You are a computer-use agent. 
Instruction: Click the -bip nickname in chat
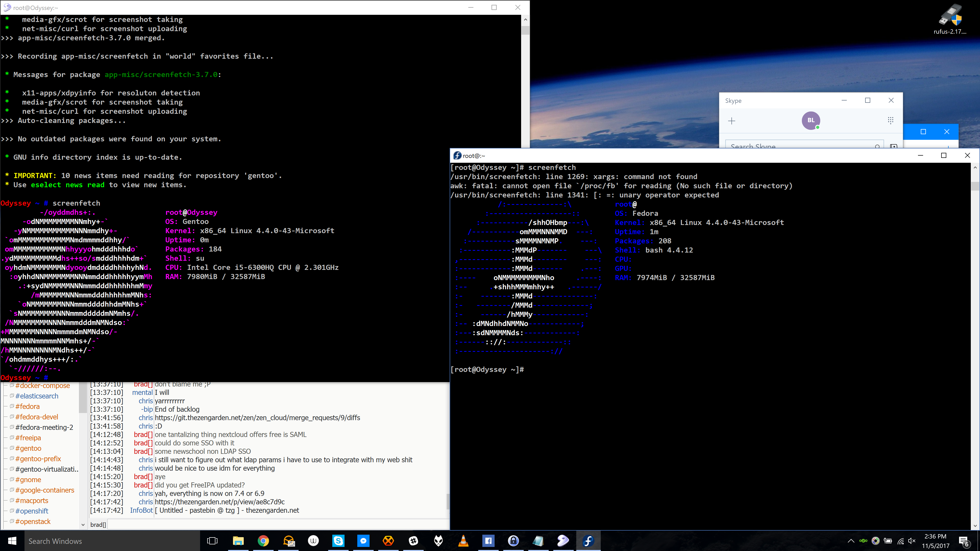coord(147,409)
